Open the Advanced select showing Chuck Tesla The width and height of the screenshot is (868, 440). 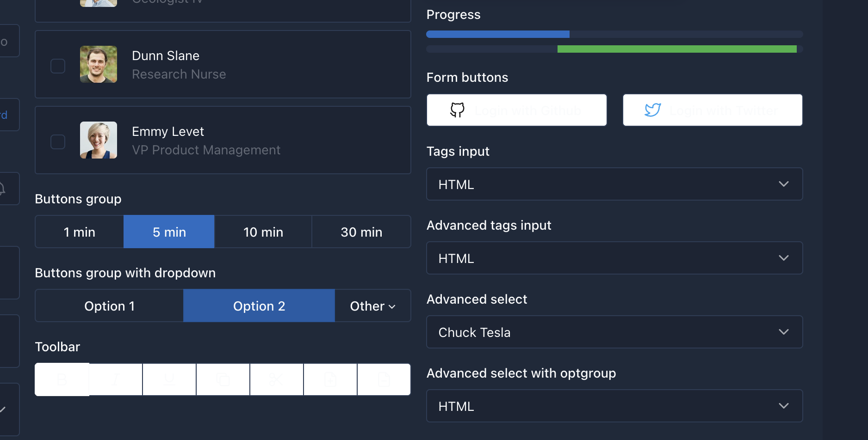click(x=614, y=332)
